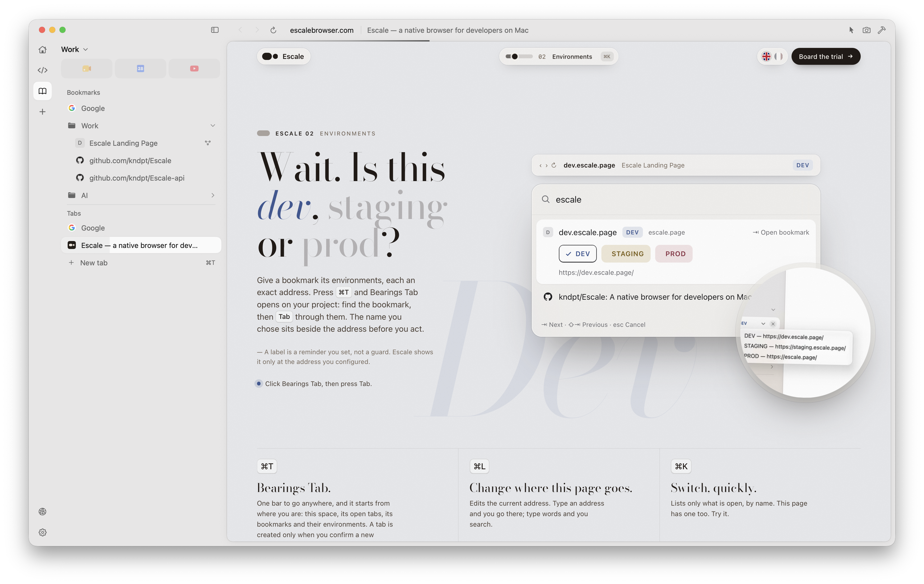The height and width of the screenshot is (584, 924).
Task: Open the hammer developer tools icon
Action: pos(882,30)
